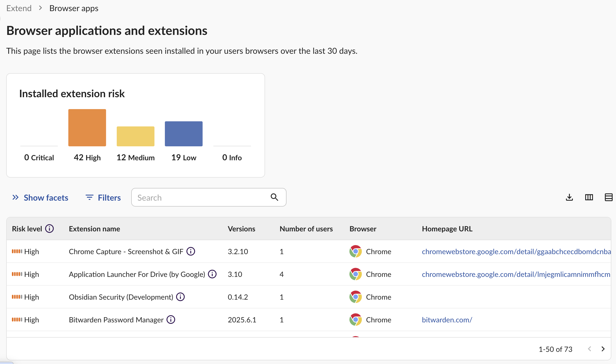Open the bitwarden.com homepage link
Viewport: 616px width, 364px height.
447,320
